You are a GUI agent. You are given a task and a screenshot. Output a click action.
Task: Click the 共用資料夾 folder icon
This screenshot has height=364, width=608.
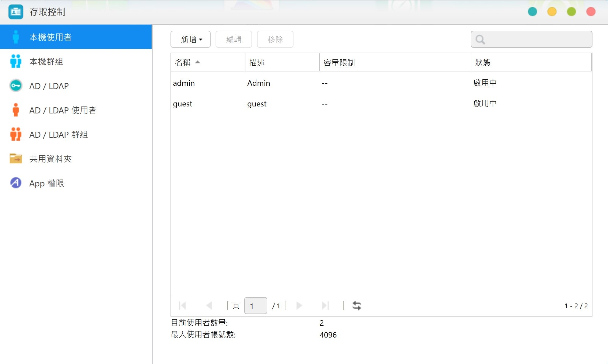(x=16, y=158)
